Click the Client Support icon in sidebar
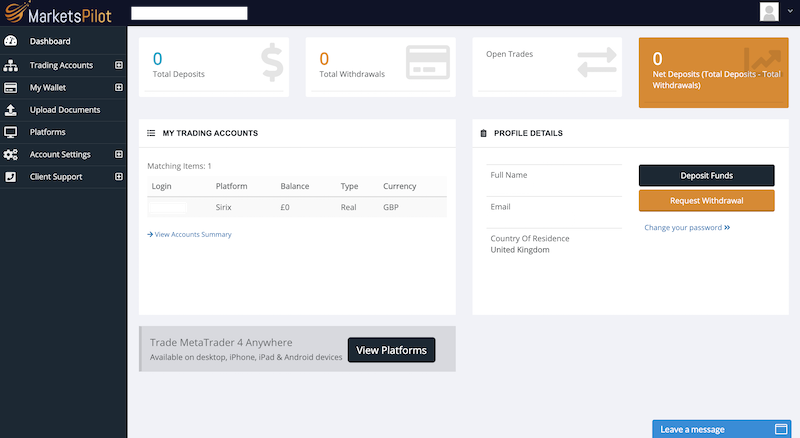The image size is (800, 438). (x=11, y=177)
